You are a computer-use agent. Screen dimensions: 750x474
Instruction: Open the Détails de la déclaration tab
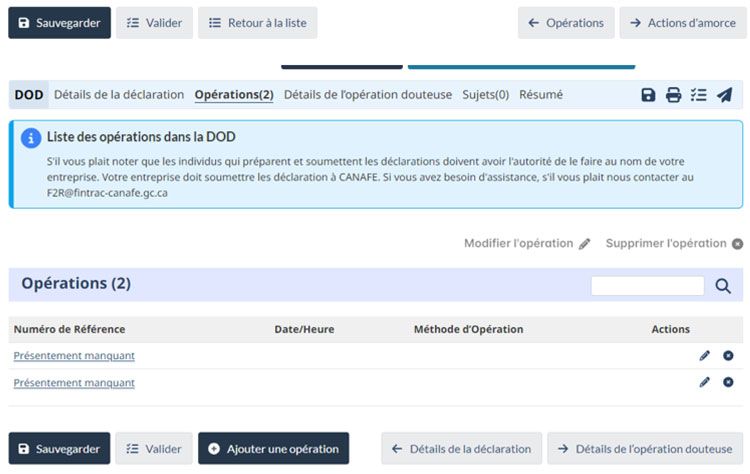(119, 95)
